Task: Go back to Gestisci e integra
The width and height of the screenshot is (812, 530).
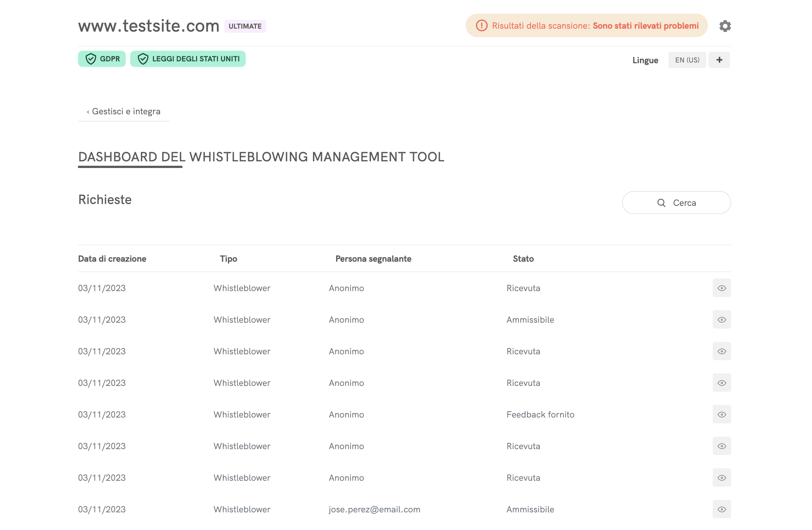Action: point(124,111)
